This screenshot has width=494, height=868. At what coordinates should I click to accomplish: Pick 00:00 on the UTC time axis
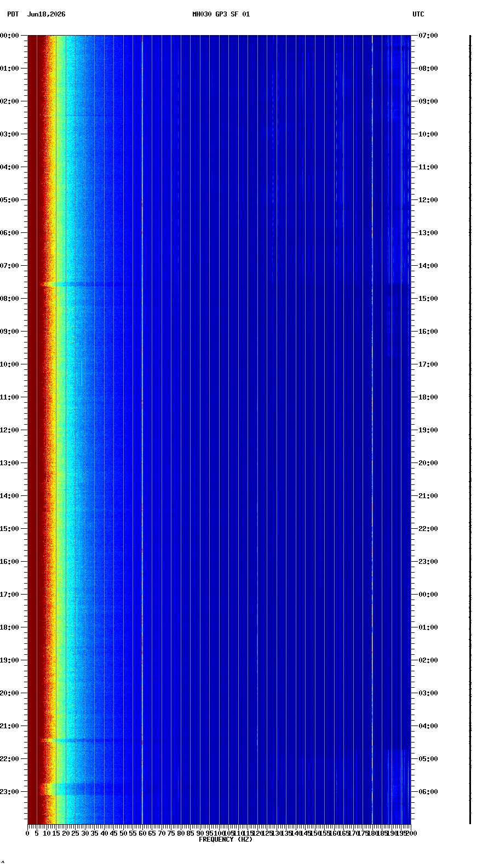[428, 595]
